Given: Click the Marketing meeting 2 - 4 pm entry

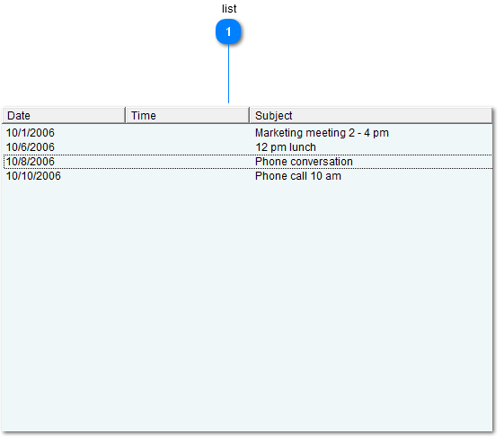Looking at the screenshot, I should [x=322, y=133].
